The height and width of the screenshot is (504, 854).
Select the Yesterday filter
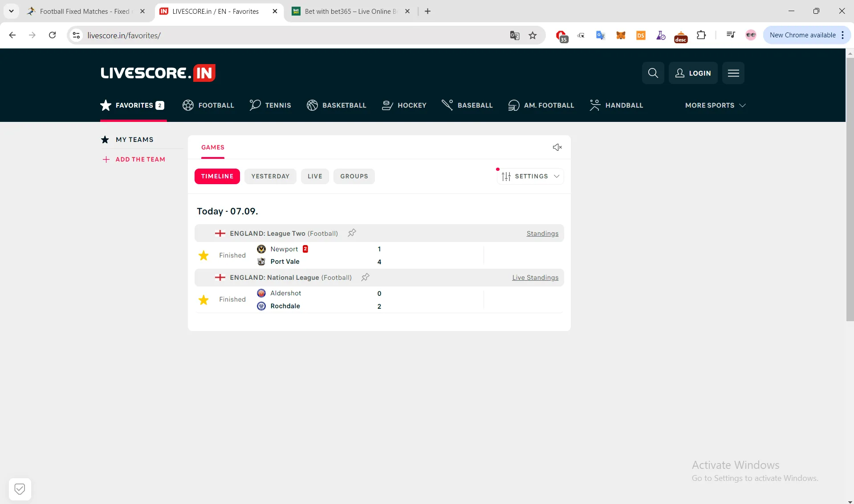[x=270, y=176]
